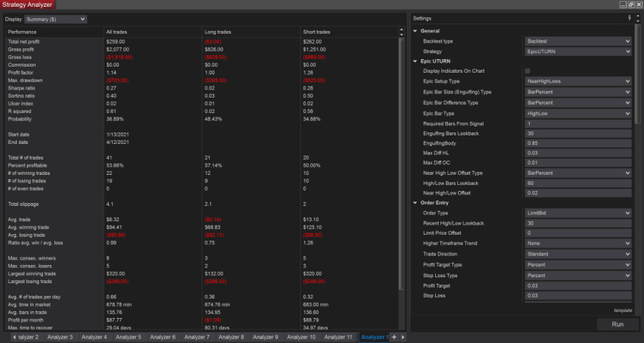Switch to the Analyzer 5 tab
Image resolution: width=644 pixels, height=343 pixels.
[128, 337]
